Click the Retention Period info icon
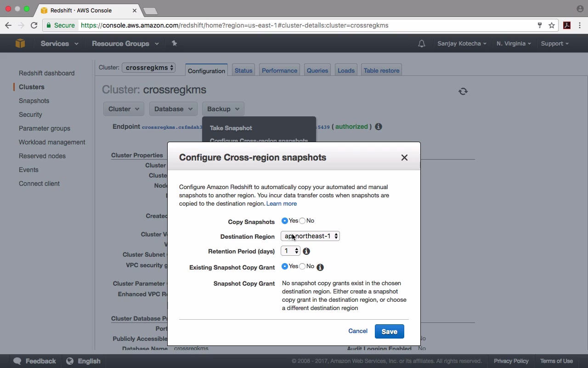The width and height of the screenshot is (588, 368). point(306,251)
